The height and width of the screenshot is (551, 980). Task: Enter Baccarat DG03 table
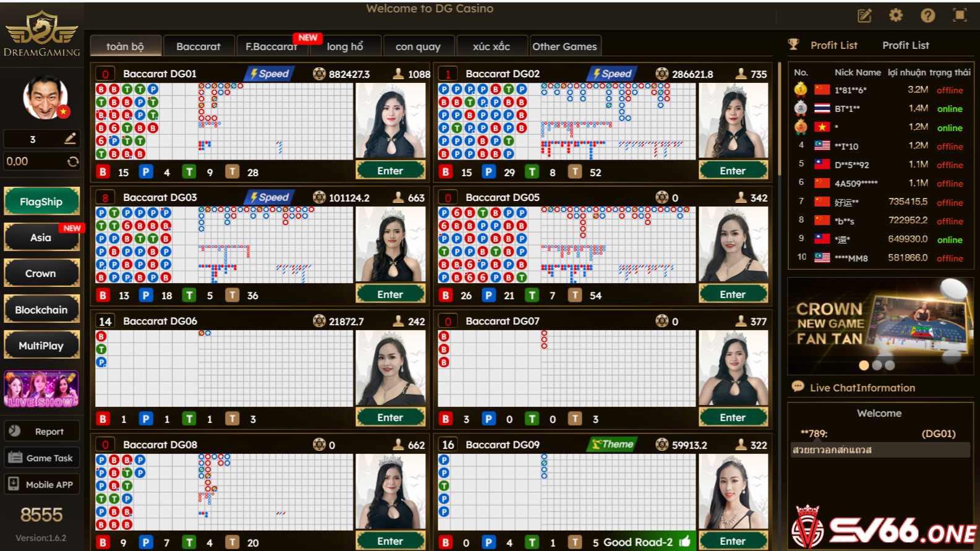click(390, 294)
